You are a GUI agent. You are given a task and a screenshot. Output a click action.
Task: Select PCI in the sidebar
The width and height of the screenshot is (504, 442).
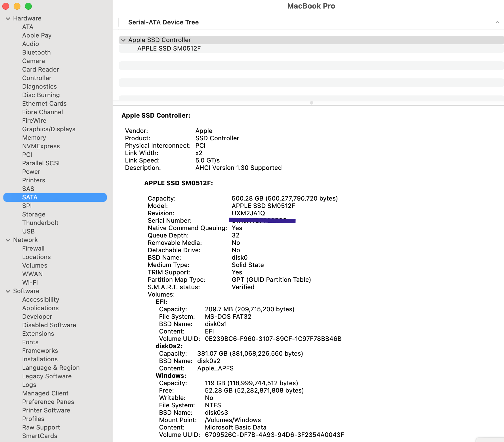27,155
